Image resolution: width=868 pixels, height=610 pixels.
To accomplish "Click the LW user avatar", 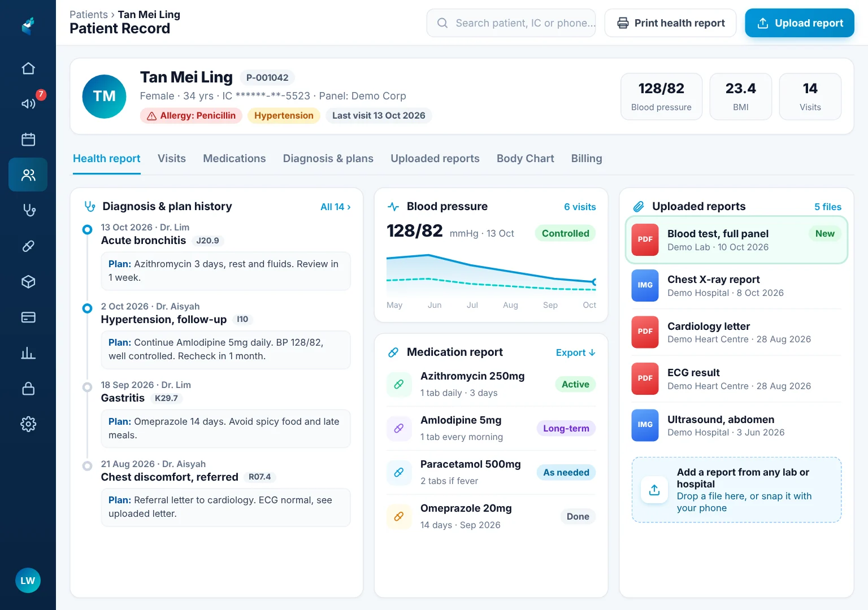I will (28, 581).
